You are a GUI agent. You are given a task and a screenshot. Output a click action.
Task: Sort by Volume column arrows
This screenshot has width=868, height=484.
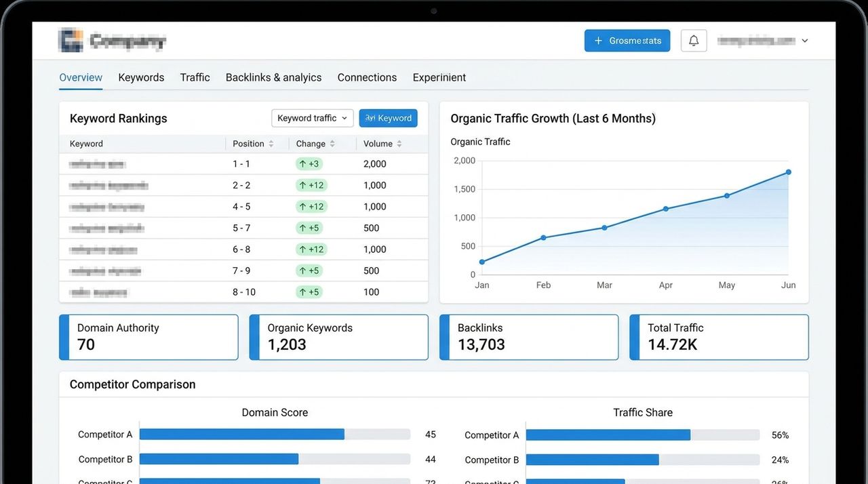point(399,144)
